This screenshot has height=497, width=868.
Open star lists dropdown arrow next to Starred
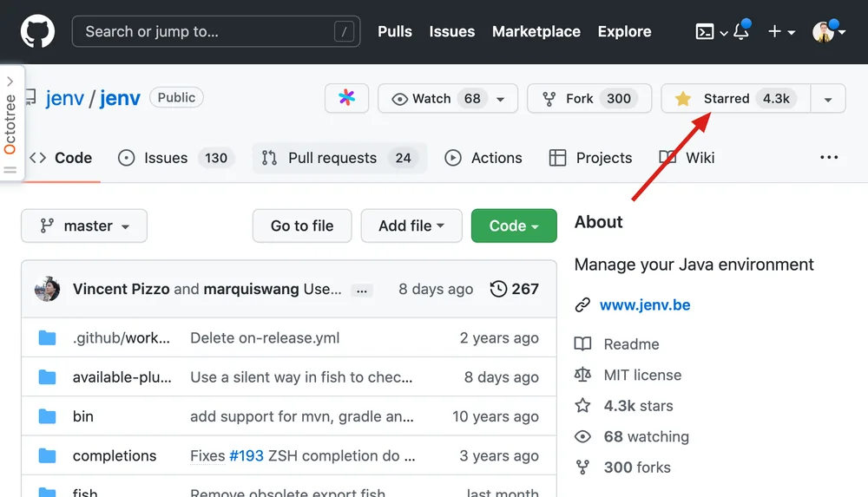coord(828,99)
